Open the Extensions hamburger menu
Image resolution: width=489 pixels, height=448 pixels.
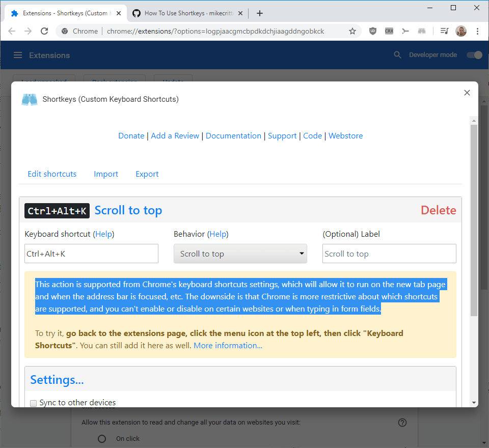tap(18, 55)
